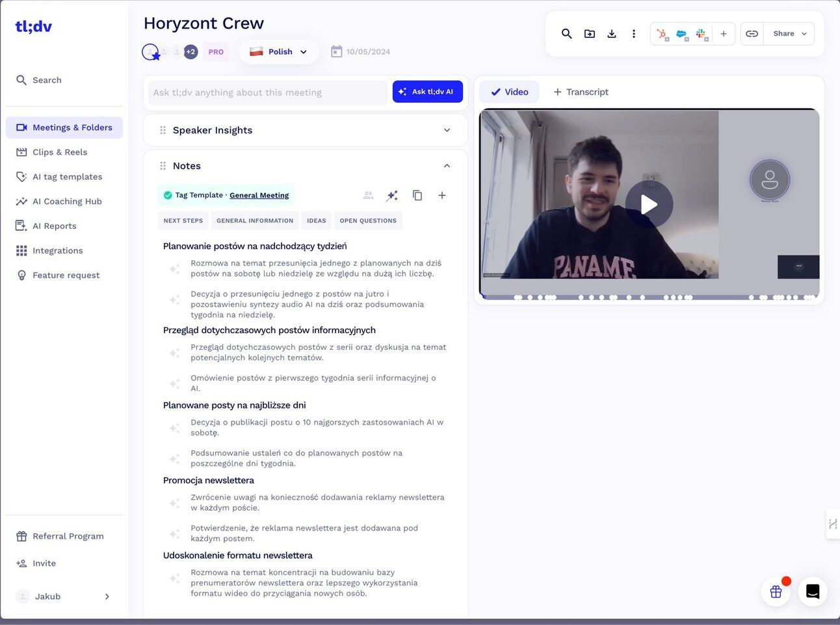This screenshot has width=840, height=625.
Task: Open Meetings & Folders section
Action: coord(64,127)
